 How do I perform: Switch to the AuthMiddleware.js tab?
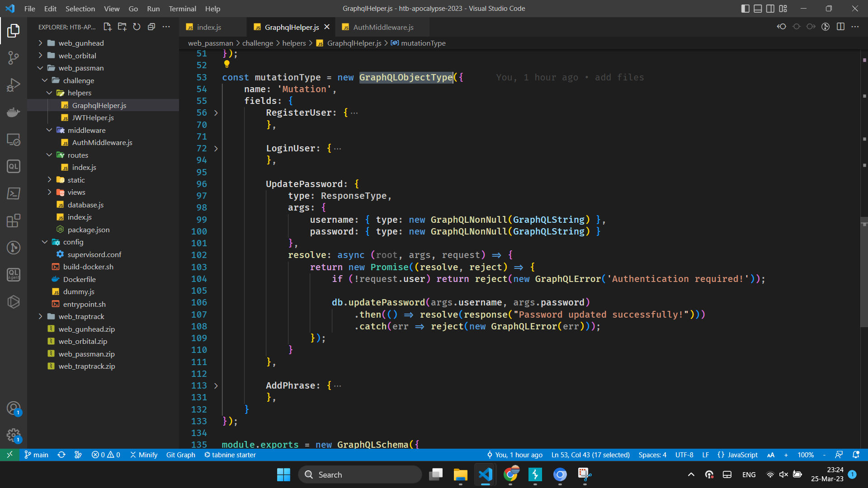point(383,27)
